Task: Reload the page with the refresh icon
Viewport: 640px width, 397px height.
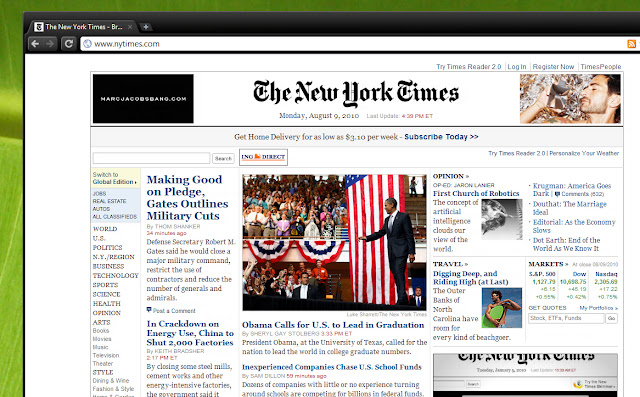Action: click(69, 44)
